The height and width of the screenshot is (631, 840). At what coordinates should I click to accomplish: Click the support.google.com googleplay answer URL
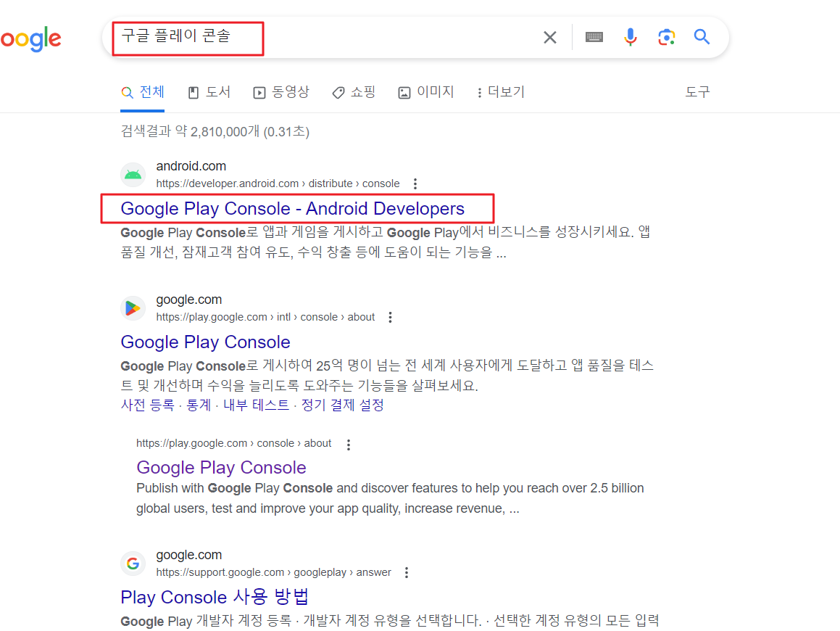click(x=274, y=572)
